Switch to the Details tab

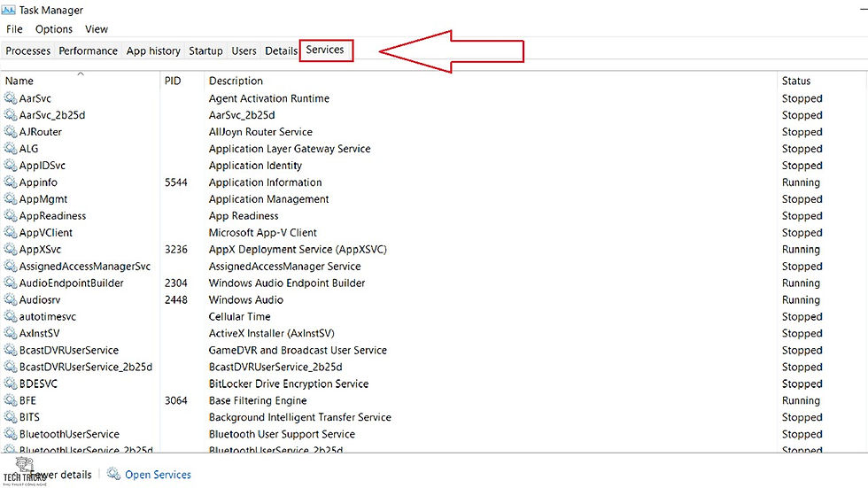(282, 50)
